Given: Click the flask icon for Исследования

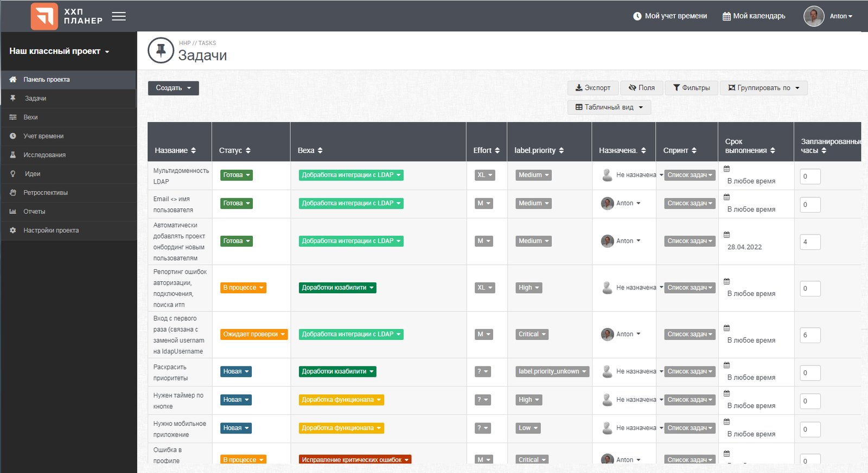Looking at the screenshot, I should pyautogui.click(x=13, y=155).
